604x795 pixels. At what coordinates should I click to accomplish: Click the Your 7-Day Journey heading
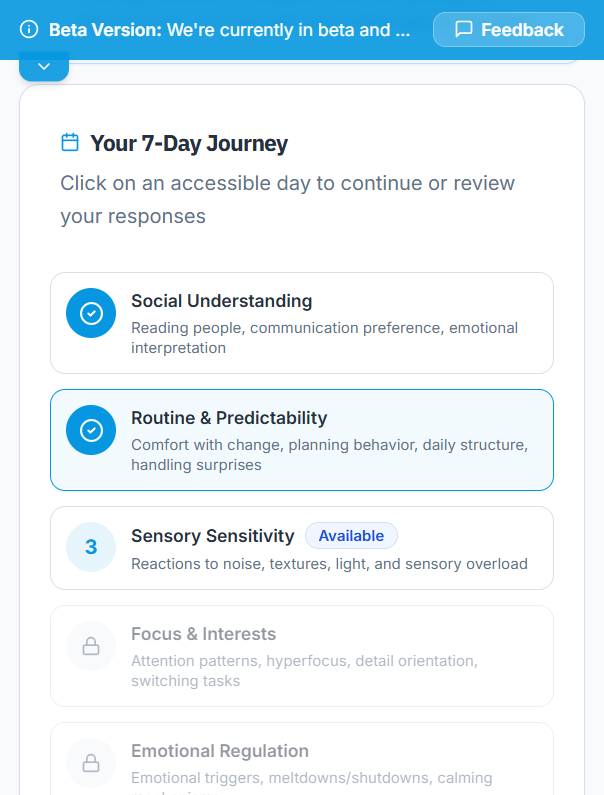point(189,143)
